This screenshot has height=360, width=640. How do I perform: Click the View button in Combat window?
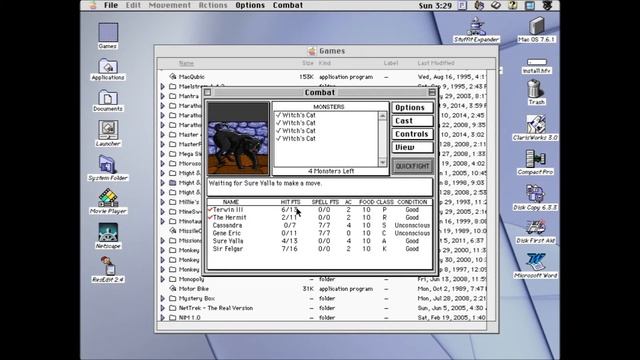click(x=412, y=147)
